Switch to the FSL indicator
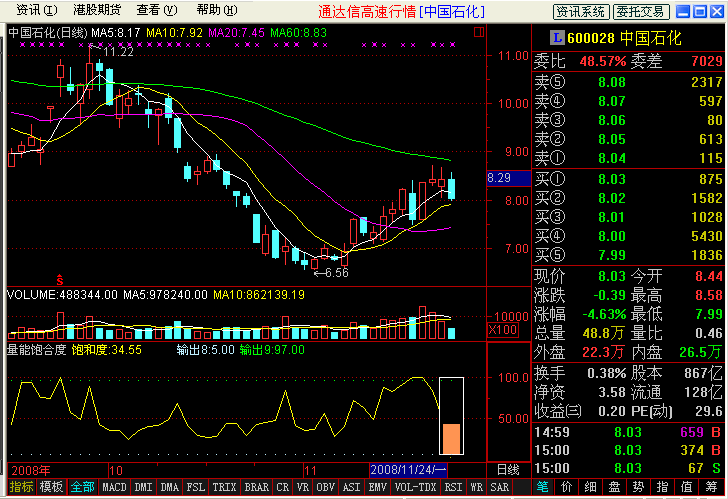Screen dimensions: 728x499 (x=195, y=487)
